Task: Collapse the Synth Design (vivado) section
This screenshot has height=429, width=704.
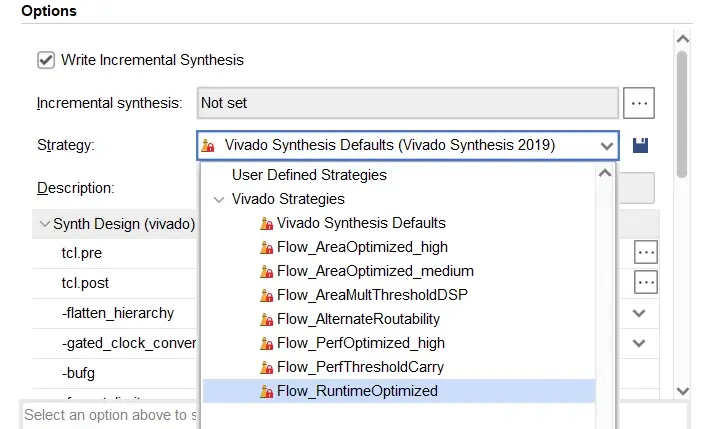Action: pyautogui.click(x=44, y=224)
